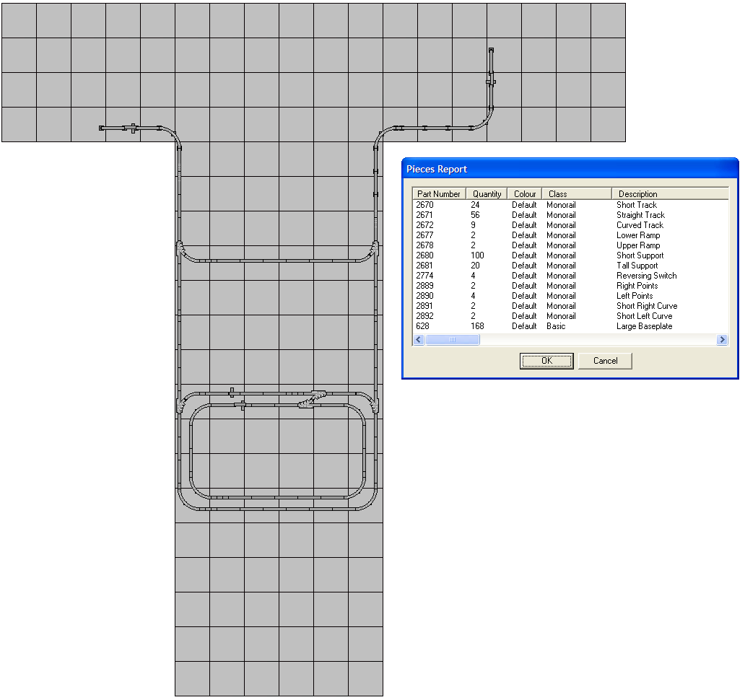The image size is (745, 700).
Task: Click quantity 100 for Short Support
Action: [x=477, y=255]
